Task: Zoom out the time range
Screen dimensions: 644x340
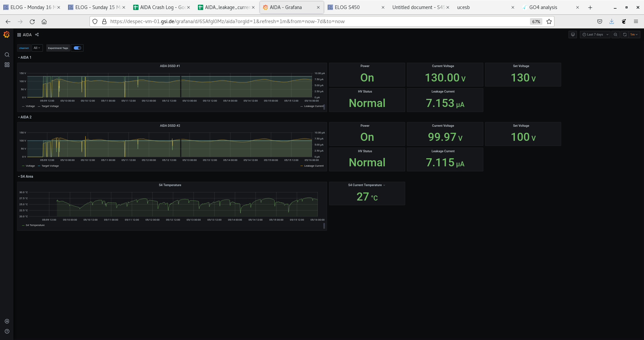Action: [615, 35]
